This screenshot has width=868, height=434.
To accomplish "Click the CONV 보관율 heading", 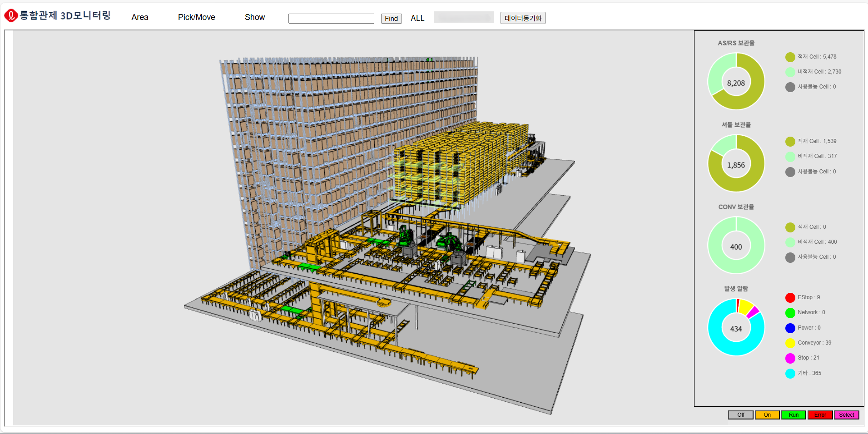I will coord(736,207).
